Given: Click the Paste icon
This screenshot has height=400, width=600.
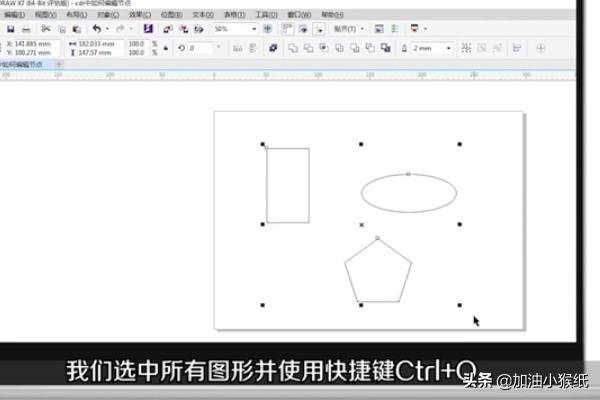Looking at the screenshot, I should click(77, 29).
